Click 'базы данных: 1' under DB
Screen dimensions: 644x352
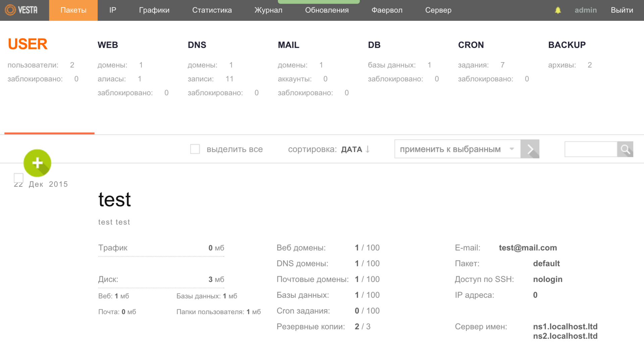399,65
